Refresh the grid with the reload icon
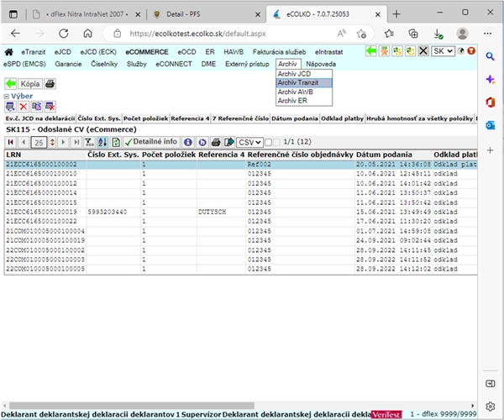 click(x=116, y=142)
